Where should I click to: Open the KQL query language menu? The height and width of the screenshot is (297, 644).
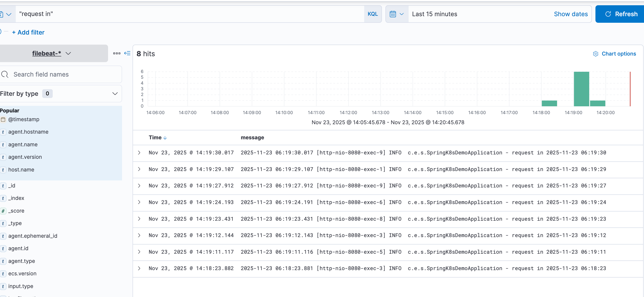pyautogui.click(x=373, y=14)
